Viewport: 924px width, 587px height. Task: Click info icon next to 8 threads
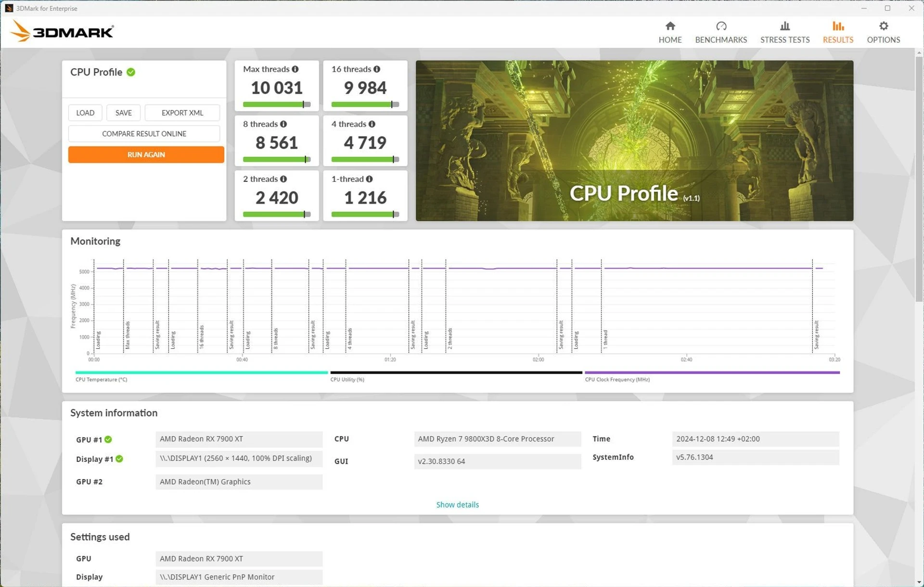point(283,124)
